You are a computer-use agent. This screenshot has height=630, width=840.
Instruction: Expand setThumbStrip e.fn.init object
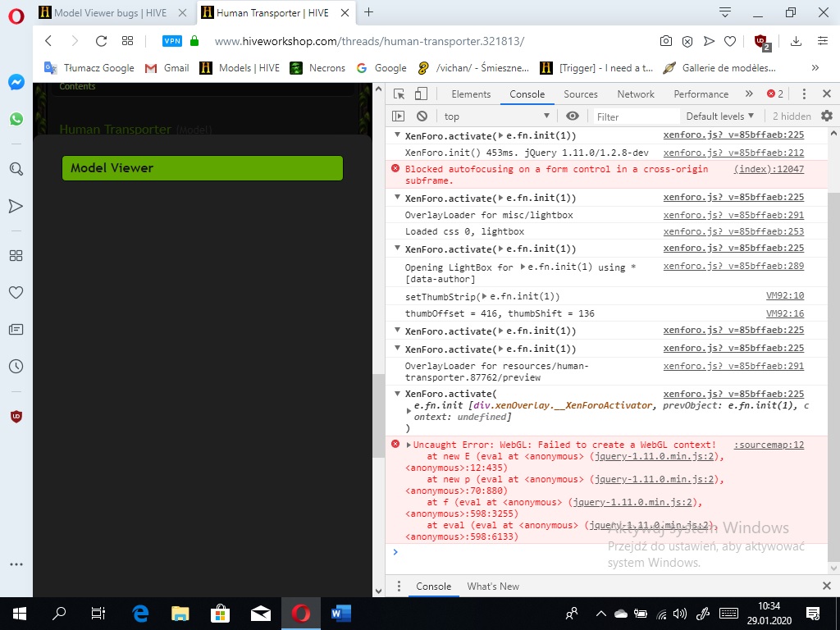(x=484, y=296)
